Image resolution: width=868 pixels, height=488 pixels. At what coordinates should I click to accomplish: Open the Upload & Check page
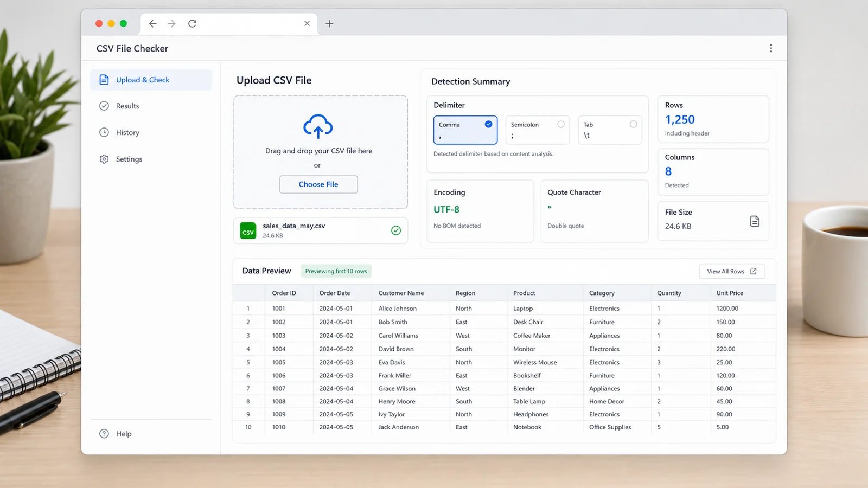151,80
